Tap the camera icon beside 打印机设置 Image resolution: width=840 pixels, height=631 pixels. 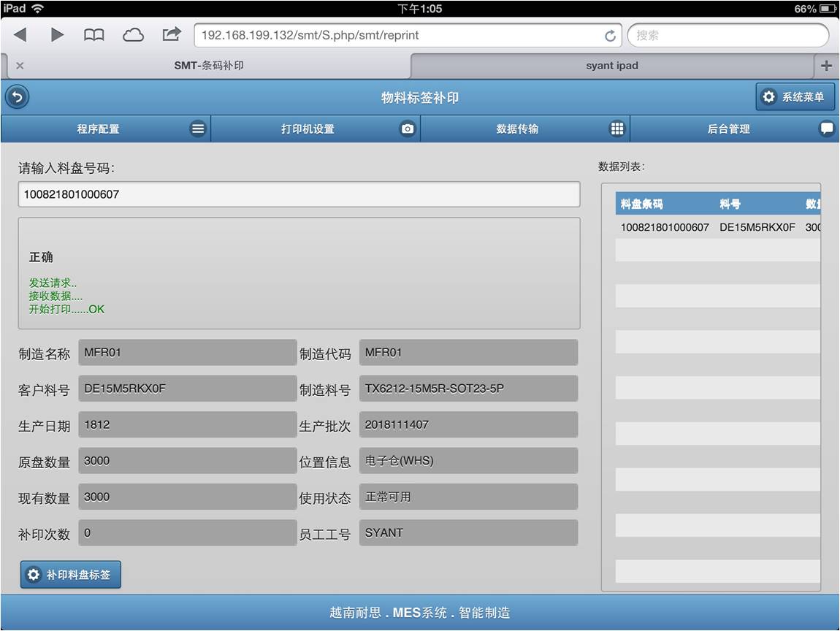pyautogui.click(x=408, y=129)
